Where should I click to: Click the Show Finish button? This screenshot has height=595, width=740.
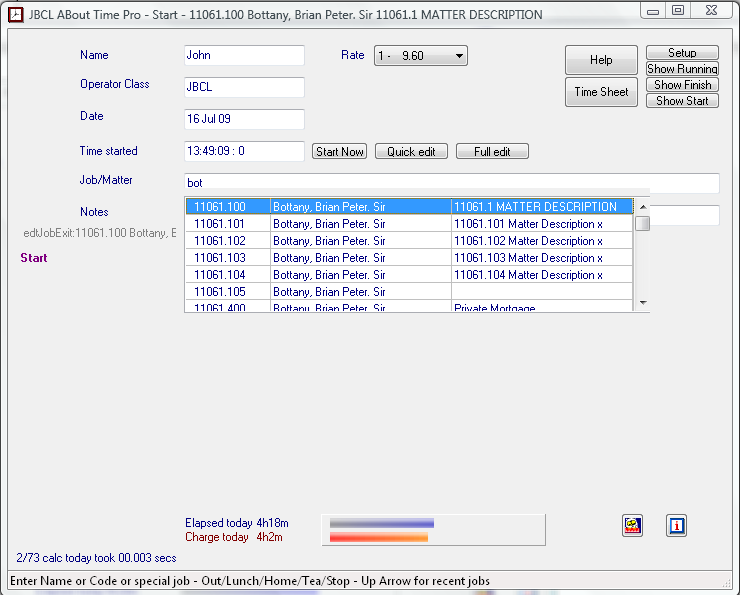click(682, 85)
